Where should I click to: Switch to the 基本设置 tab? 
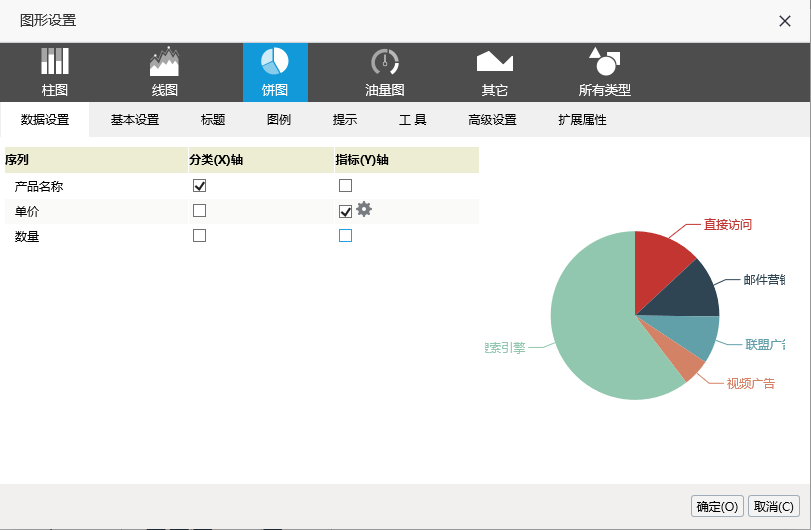[135, 120]
